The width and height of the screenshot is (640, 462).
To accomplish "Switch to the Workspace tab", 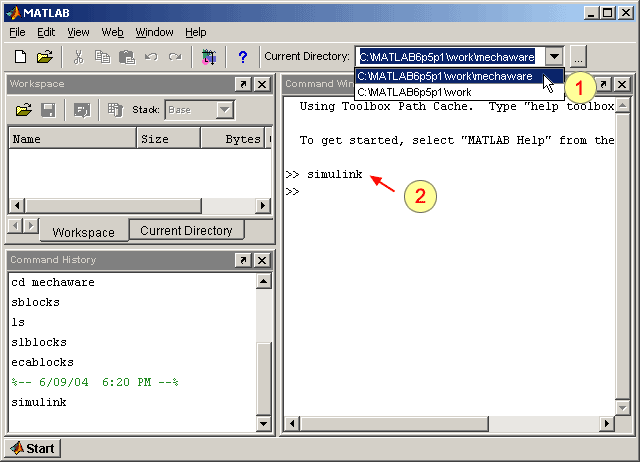I will (84, 232).
